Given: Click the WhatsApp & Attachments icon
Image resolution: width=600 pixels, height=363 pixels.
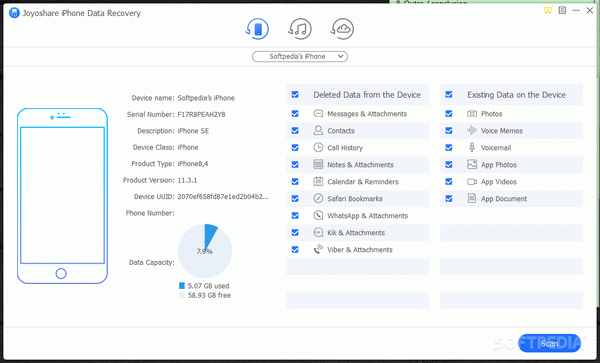Looking at the screenshot, I should (318, 215).
